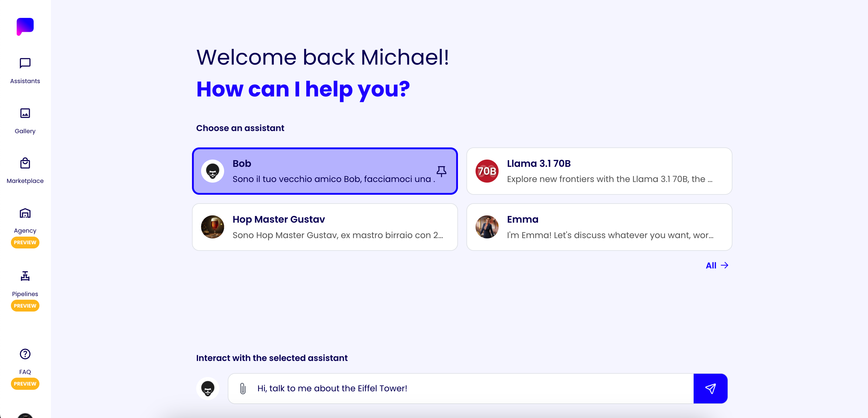Click "Choose an assistant" heading
The width and height of the screenshot is (868, 418).
tap(240, 128)
